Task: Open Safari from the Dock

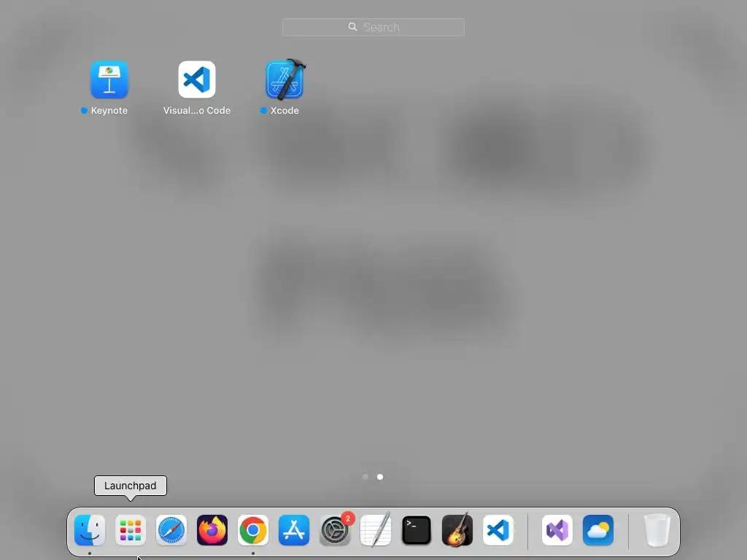Action: pyautogui.click(x=171, y=530)
